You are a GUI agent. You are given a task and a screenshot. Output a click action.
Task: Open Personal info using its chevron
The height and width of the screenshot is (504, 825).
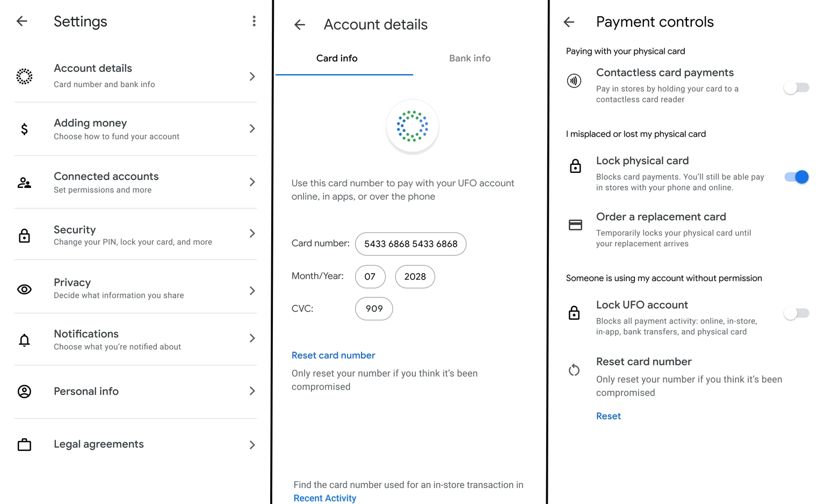pos(252,391)
